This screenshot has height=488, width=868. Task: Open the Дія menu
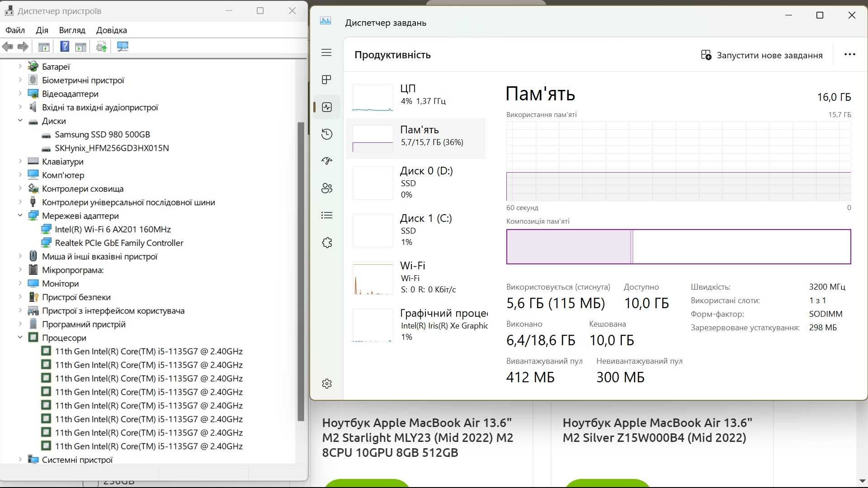click(42, 30)
